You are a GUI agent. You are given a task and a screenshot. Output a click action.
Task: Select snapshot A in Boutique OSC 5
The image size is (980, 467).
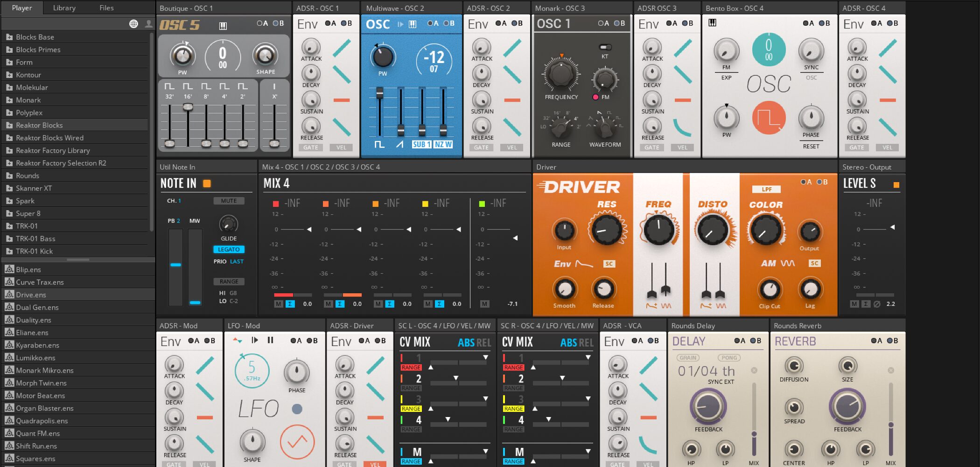(x=262, y=23)
